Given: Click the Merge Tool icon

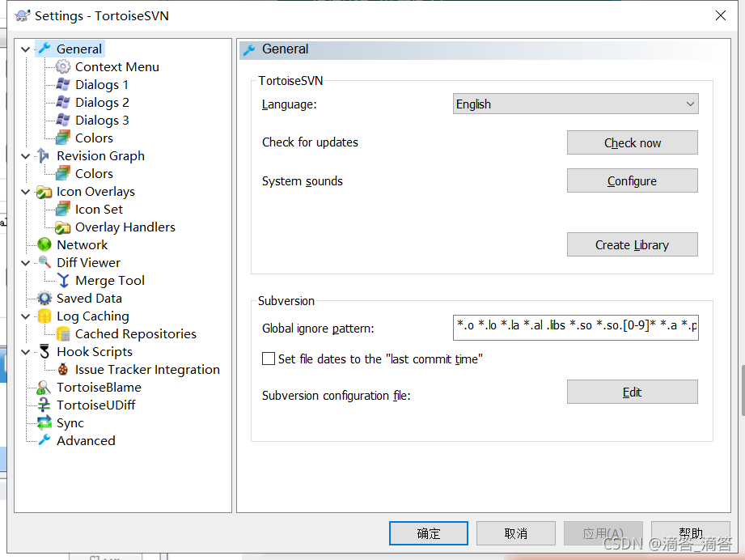Looking at the screenshot, I should pyautogui.click(x=63, y=281).
